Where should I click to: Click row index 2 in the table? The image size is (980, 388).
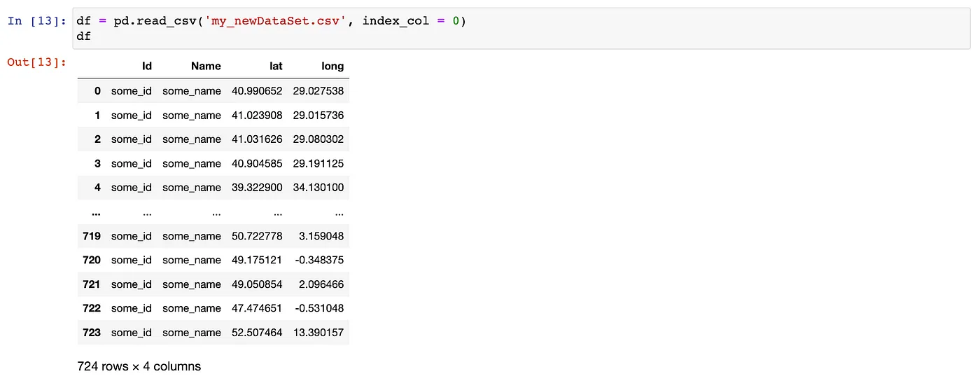pos(97,139)
